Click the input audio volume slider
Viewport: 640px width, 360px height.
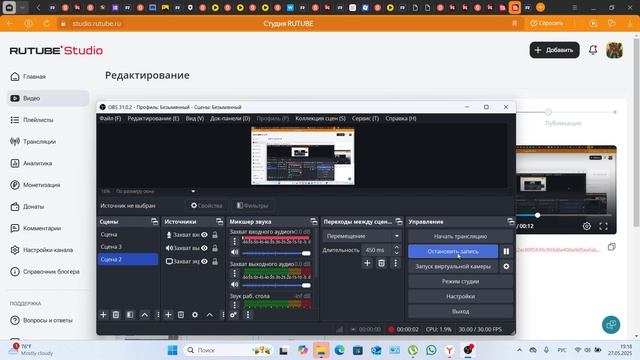click(276, 253)
